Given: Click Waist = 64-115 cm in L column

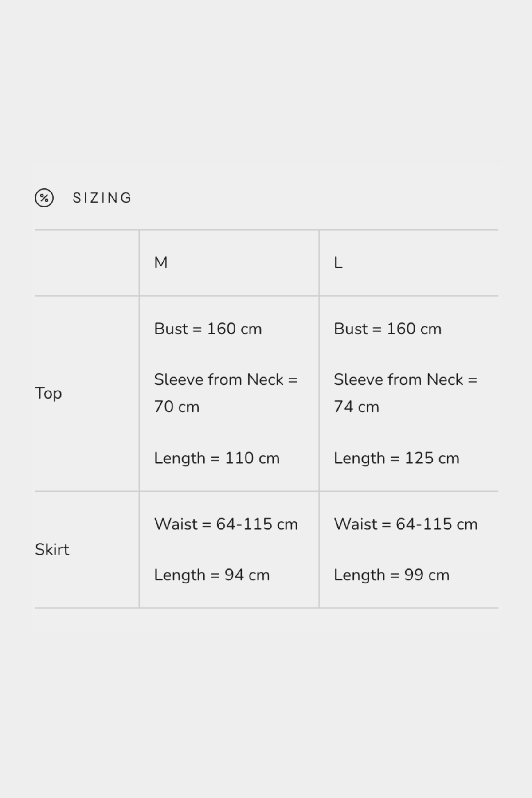Looking at the screenshot, I should point(406,524).
